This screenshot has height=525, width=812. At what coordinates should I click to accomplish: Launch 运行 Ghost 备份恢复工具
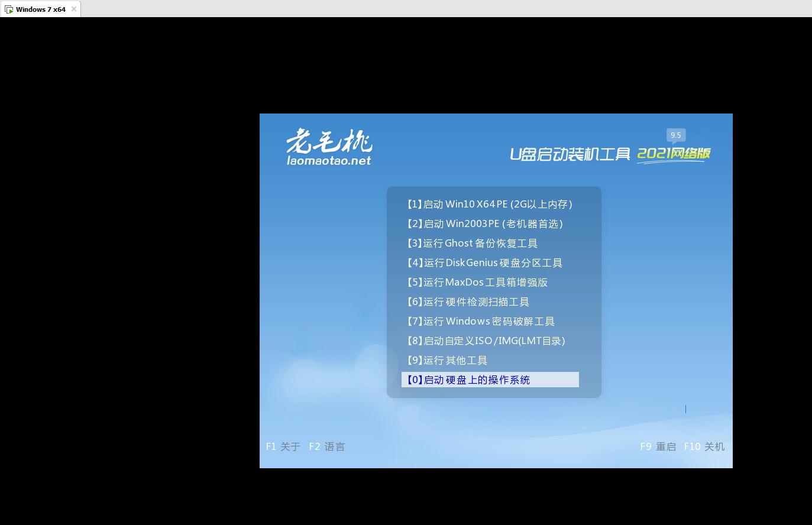pos(471,243)
